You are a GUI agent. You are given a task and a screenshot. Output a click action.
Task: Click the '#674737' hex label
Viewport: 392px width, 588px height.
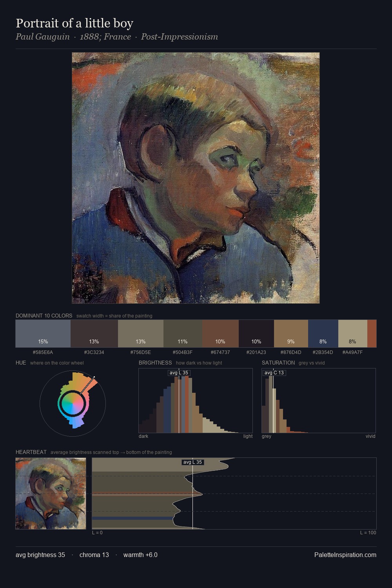[220, 352]
